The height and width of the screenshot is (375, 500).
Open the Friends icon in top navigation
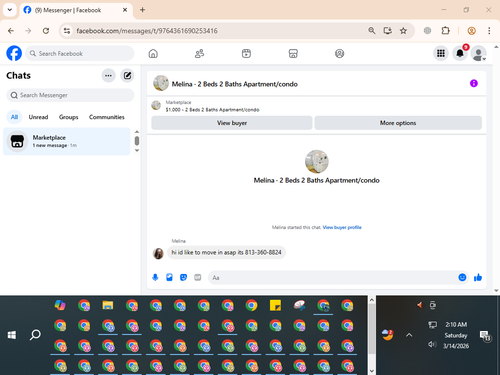199,53
